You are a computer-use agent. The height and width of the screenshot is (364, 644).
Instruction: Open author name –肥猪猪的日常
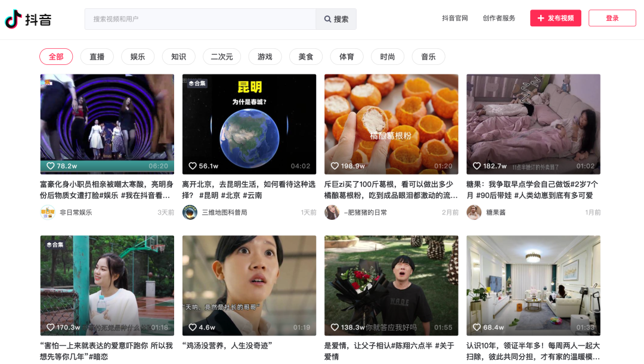pos(366,212)
